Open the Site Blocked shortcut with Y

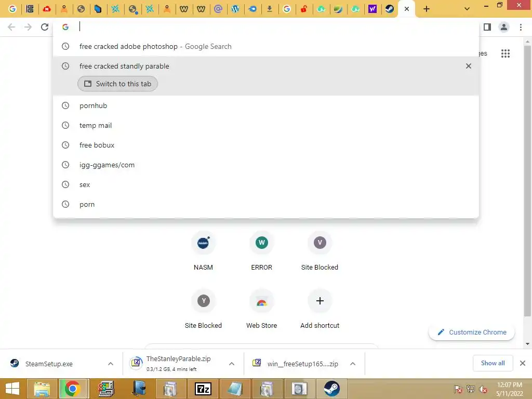tap(203, 310)
